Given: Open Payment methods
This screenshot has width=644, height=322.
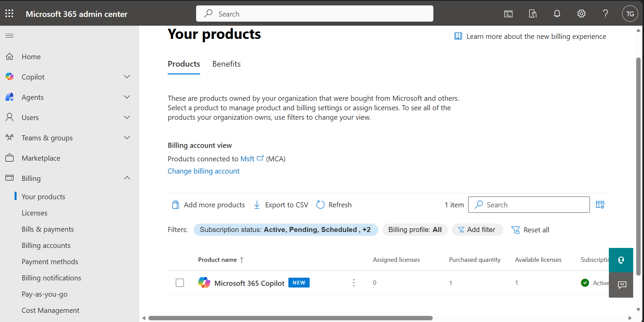Looking at the screenshot, I should [x=50, y=261].
